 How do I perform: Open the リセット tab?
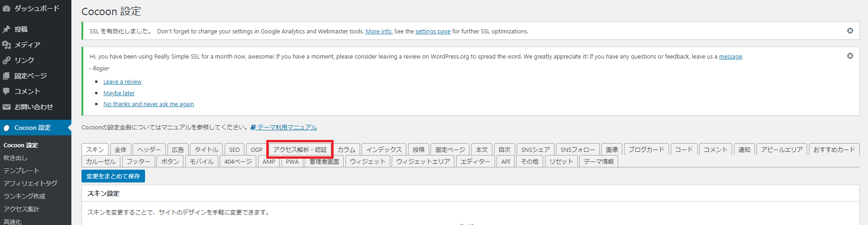coord(561,161)
